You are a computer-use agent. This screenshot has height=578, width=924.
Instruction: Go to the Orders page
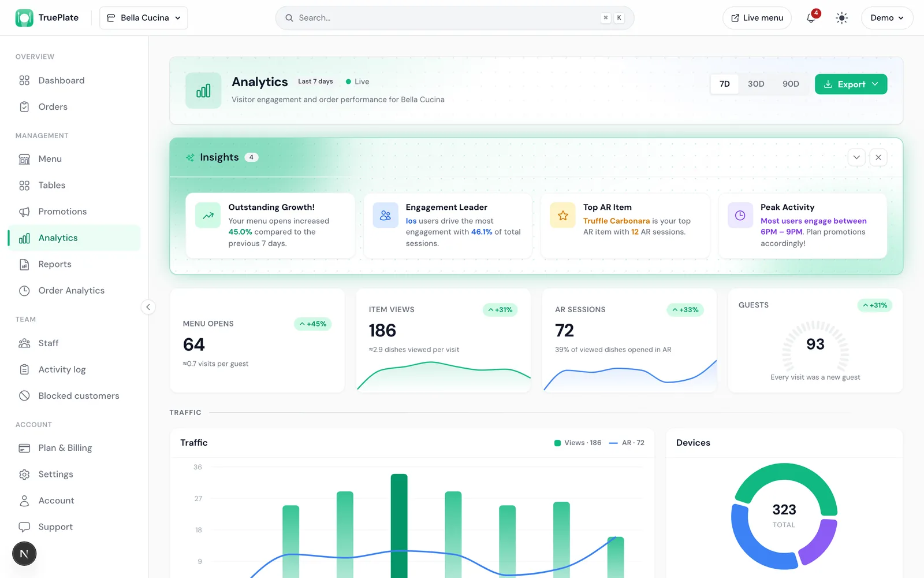tap(74, 107)
